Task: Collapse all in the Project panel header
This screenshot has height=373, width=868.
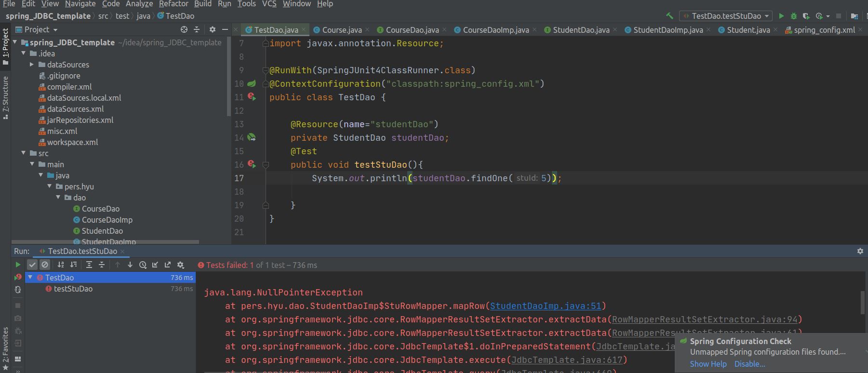Action: [x=197, y=29]
